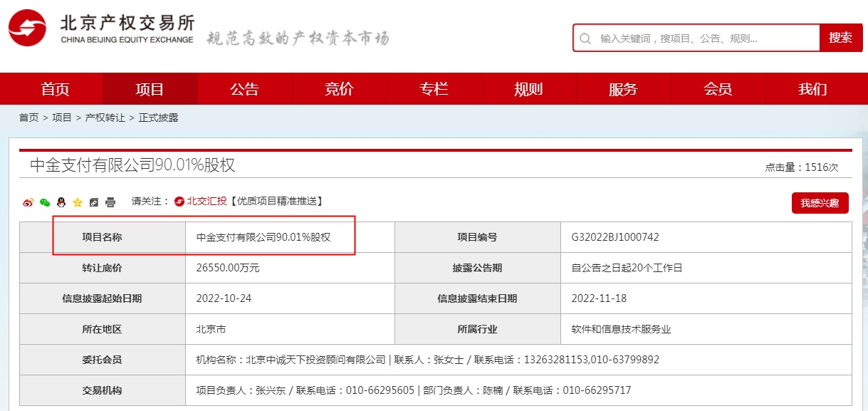This screenshot has width=868, height=411.
Task: Click 正式披露 in the breadcrumb
Action: click(158, 118)
